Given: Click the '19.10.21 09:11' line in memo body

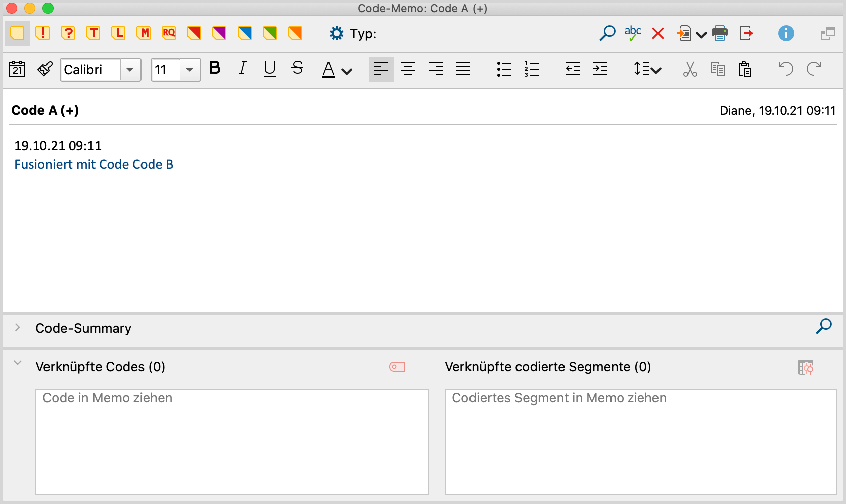Looking at the screenshot, I should coord(58,146).
